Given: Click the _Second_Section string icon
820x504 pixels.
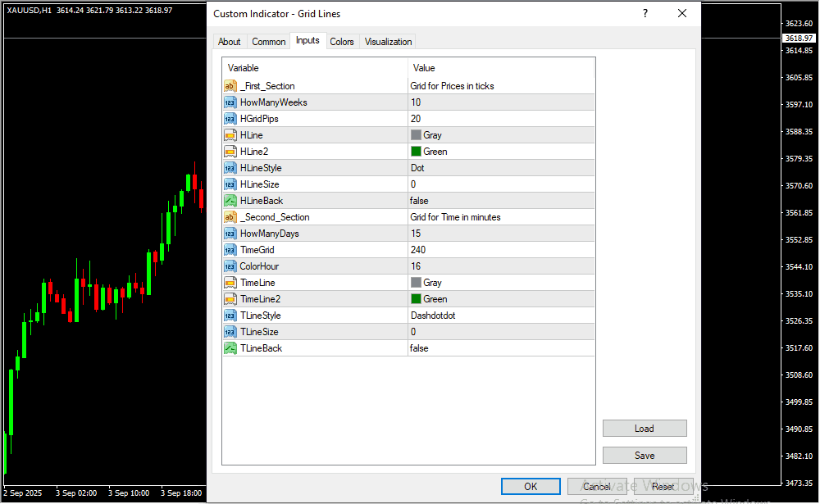Looking at the screenshot, I should 230,217.
